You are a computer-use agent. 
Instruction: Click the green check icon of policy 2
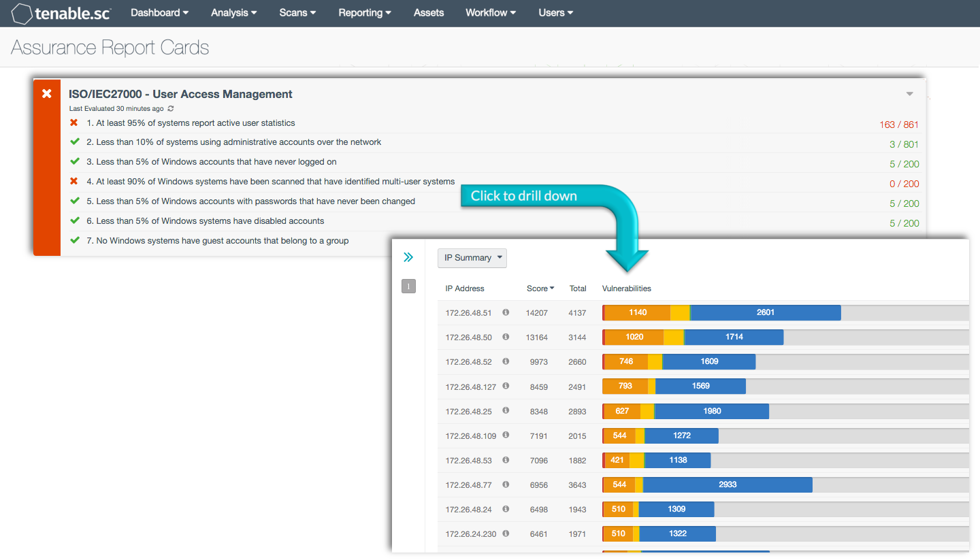coord(75,142)
